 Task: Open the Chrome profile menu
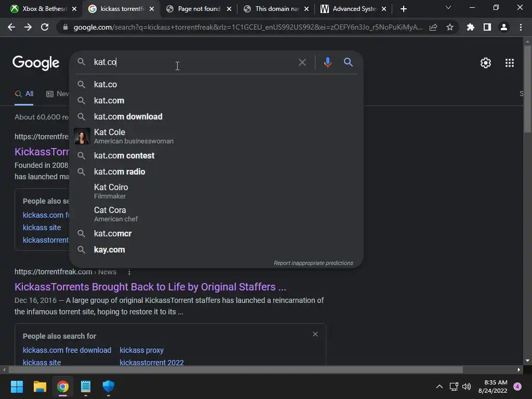[x=504, y=27]
